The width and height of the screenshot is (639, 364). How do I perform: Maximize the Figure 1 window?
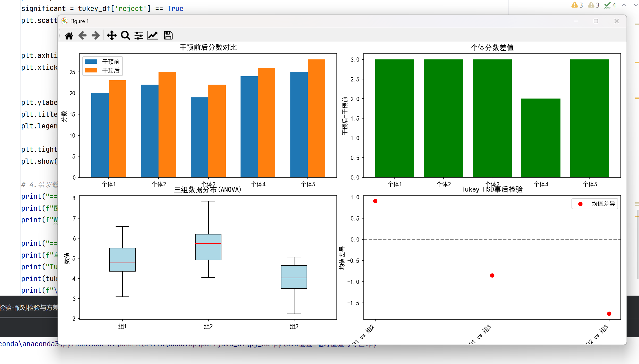click(596, 21)
